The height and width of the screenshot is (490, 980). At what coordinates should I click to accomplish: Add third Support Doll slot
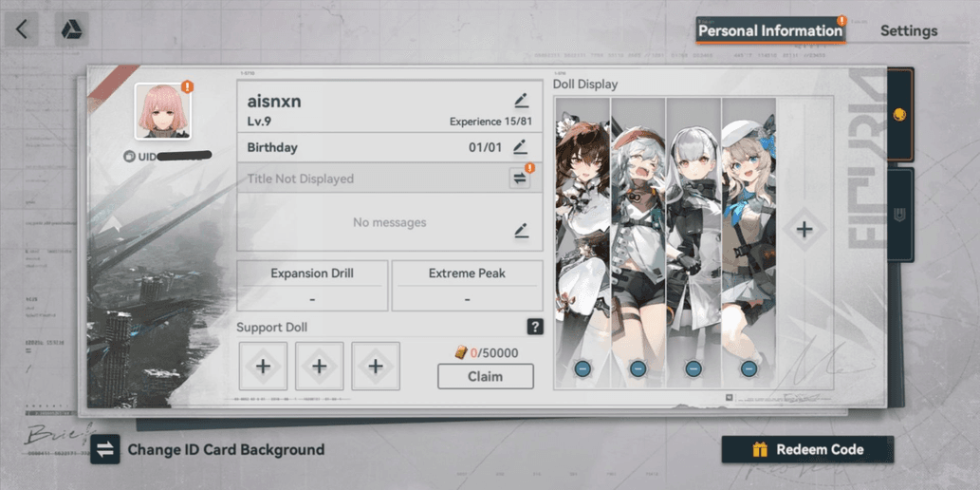[376, 366]
